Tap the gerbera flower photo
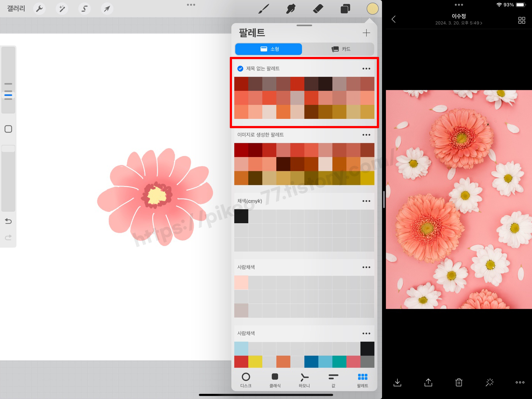 pyautogui.click(x=459, y=199)
